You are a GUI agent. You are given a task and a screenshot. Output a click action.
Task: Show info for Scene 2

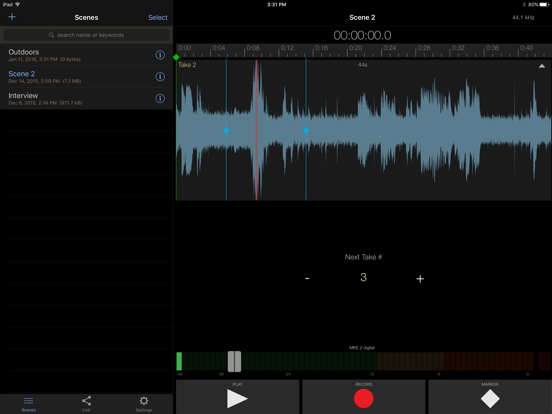tap(160, 77)
